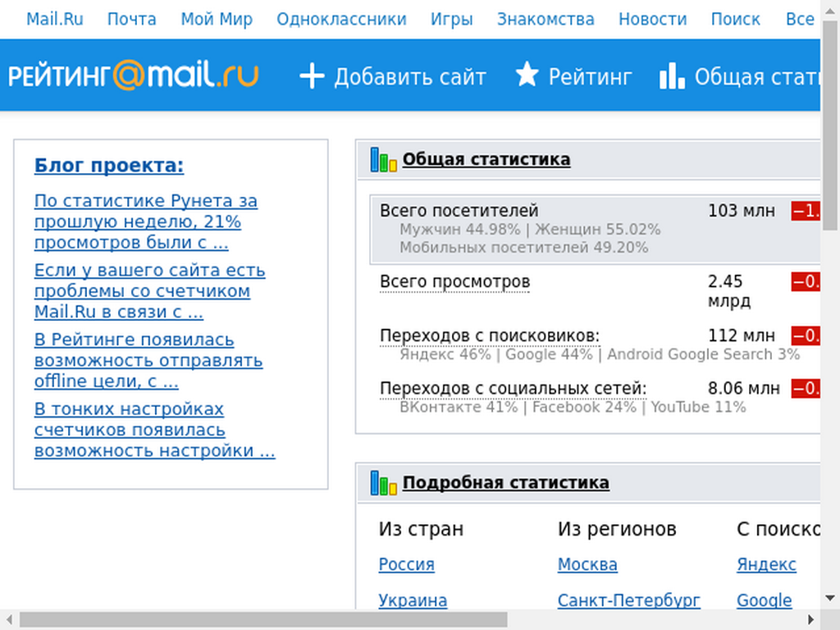Click the horizontal scrollbar left arrow

9,620
